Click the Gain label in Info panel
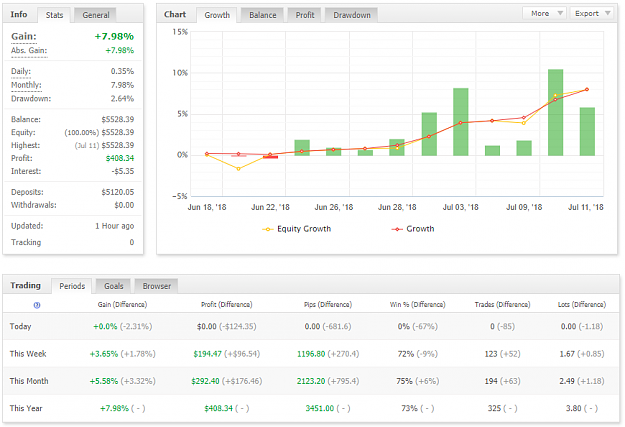625x427 pixels. click(x=24, y=37)
